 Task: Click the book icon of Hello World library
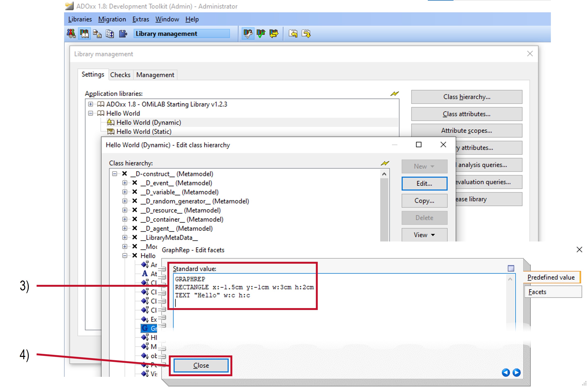[x=101, y=113]
